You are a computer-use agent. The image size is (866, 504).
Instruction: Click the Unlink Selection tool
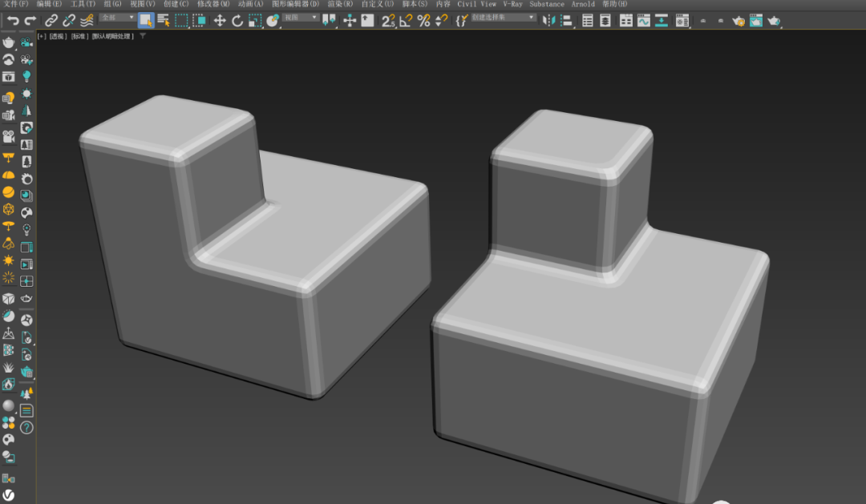click(x=68, y=20)
